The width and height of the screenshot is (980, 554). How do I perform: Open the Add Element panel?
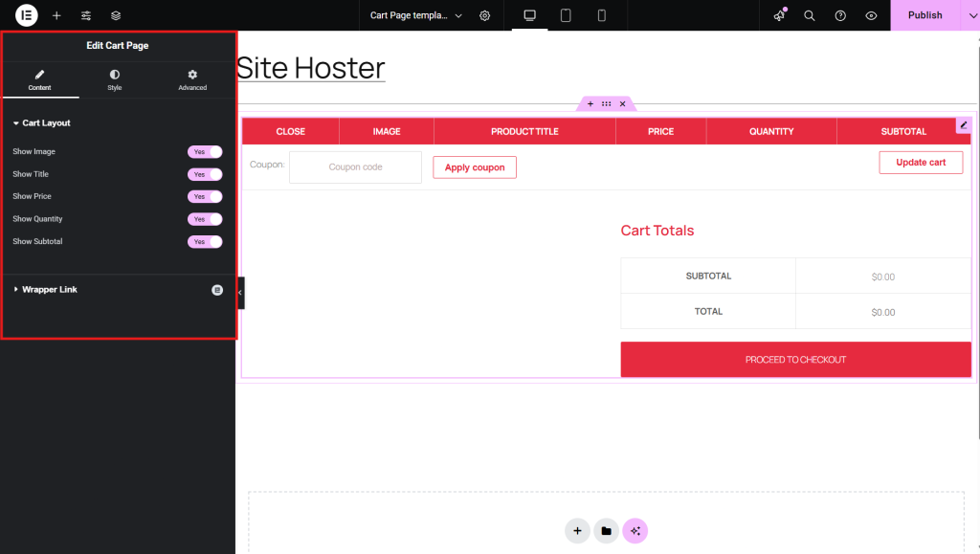(57, 15)
